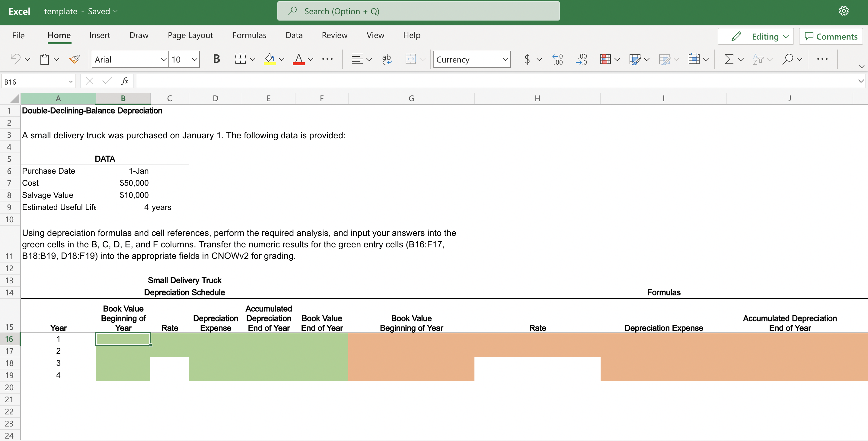Open Conditional Formatting icon
This screenshot has height=441, width=868.
pos(605,59)
